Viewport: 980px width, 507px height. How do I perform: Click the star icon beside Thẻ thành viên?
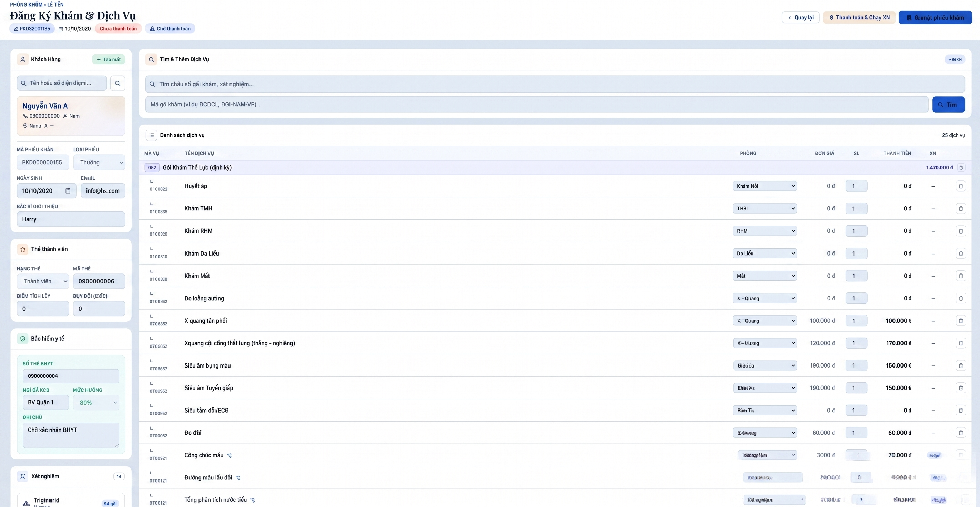23,249
